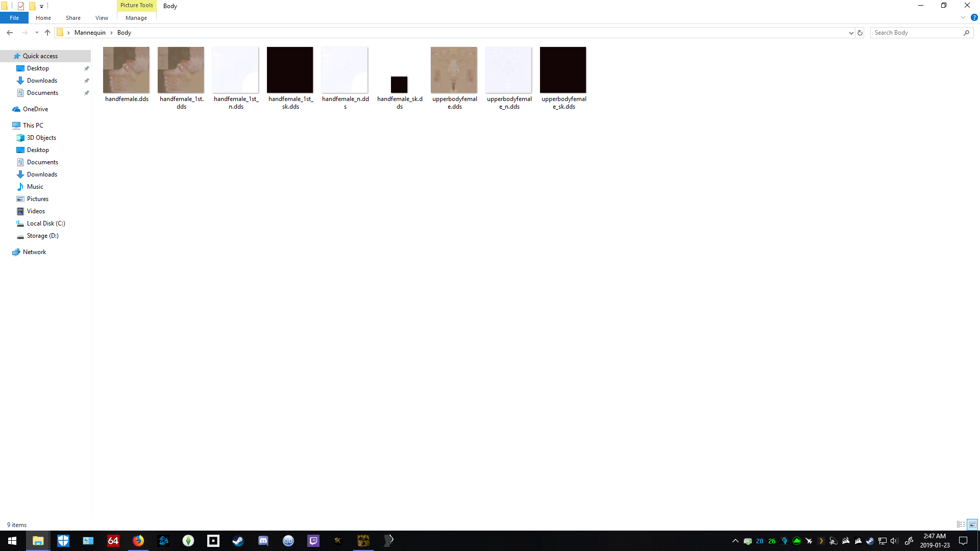Click Mannequin in the address breadcrumb
Viewport: 980px width, 551px height.
pyautogui.click(x=90, y=33)
